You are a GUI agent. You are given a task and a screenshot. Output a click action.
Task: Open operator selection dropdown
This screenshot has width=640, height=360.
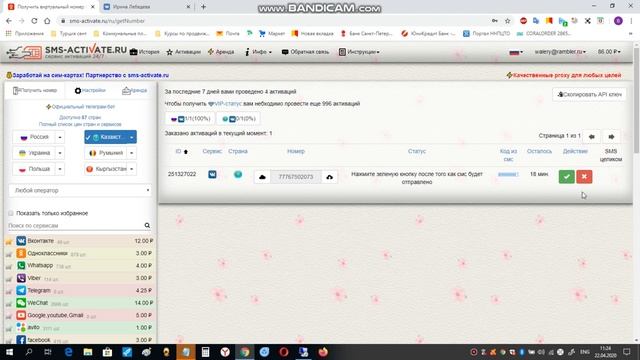click(80, 190)
